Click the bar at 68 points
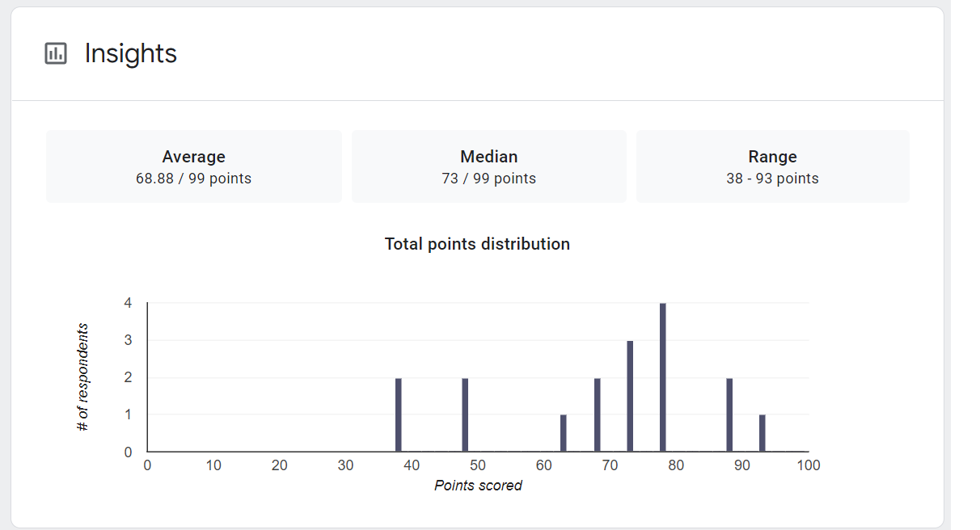This screenshot has height=530, width=980. 597,414
